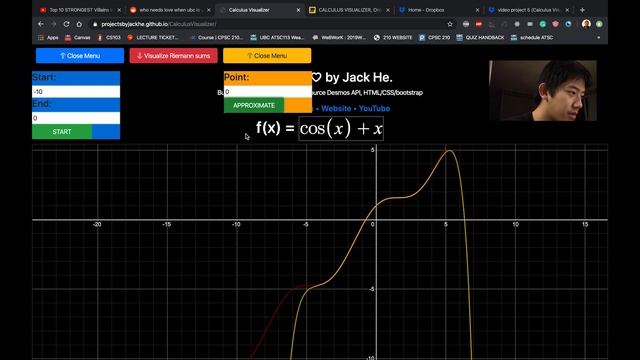Open the UBC ATSC113 bookmark
This screenshot has width=640, height=360.
[277, 38]
